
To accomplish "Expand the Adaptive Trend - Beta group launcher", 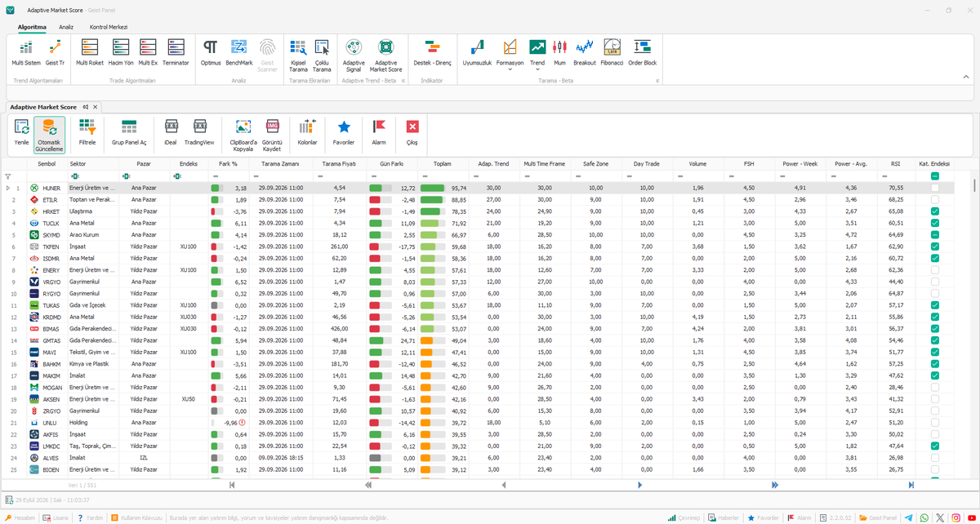I will pyautogui.click(x=403, y=81).
